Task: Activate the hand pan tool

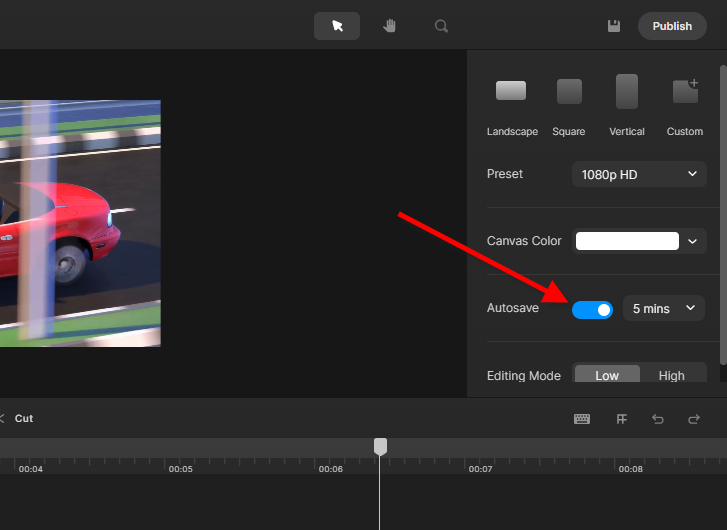Action: 389,26
